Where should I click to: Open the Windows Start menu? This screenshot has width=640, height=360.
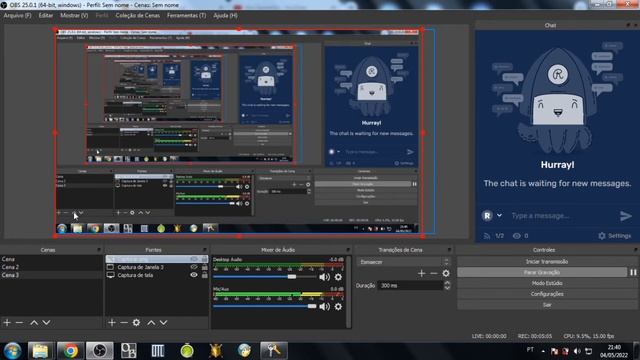12,351
